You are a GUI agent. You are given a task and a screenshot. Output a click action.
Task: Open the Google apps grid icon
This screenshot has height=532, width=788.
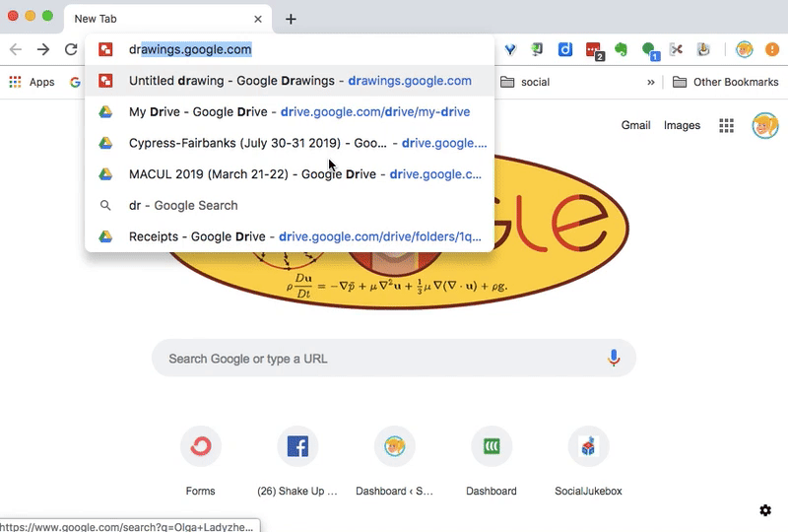pyautogui.click(x=726, y=125)
